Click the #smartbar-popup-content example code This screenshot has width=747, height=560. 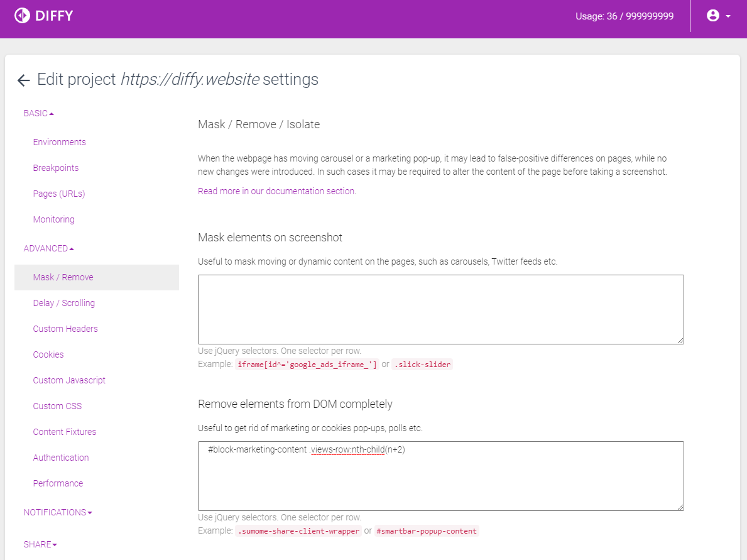427,532
